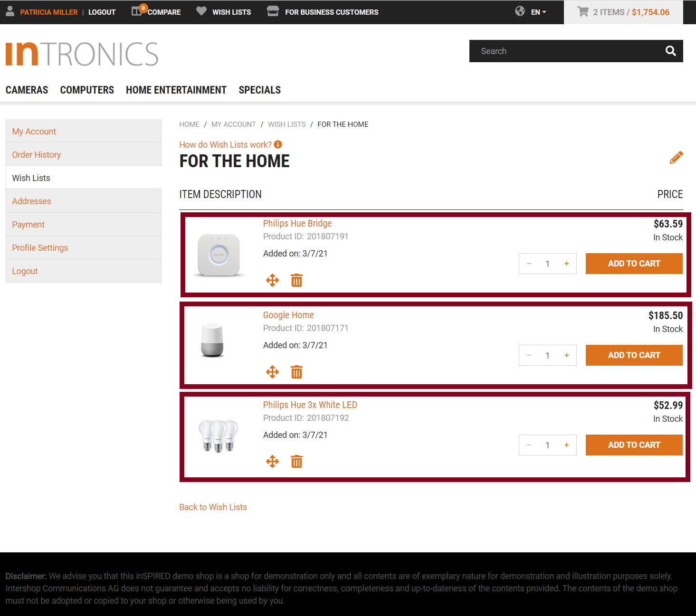Image resolution: width=696 pixels, height=616 pixels.
Task: Click the Google Home quantity field
Action: pos(547,355)
